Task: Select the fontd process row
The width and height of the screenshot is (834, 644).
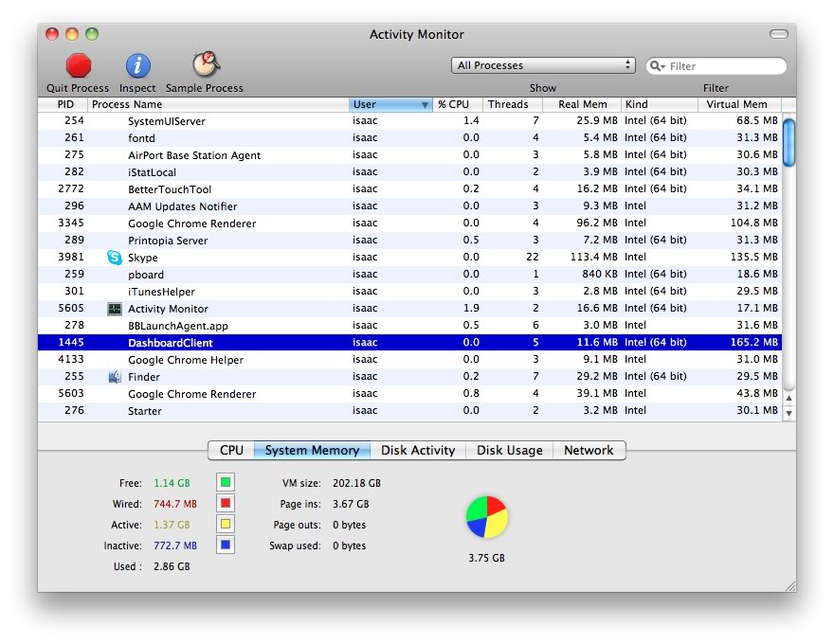Action: coord(409,137)
